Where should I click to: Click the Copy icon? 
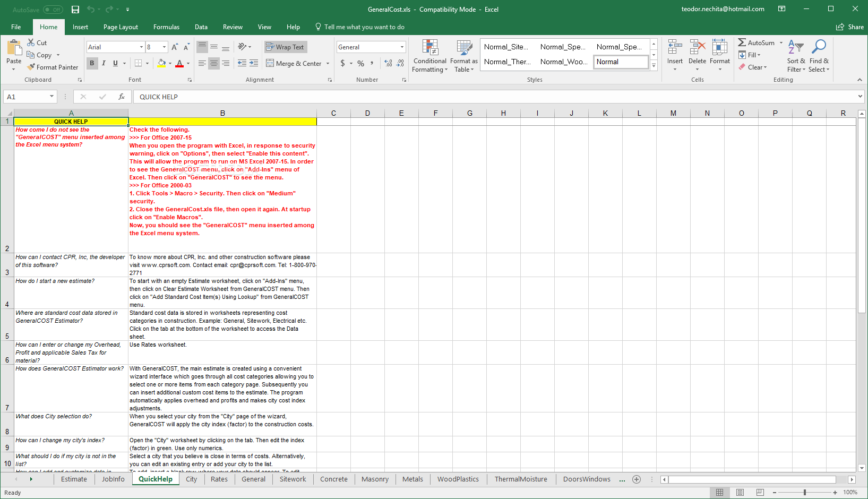pyautogui.click(x=31, y=55)
